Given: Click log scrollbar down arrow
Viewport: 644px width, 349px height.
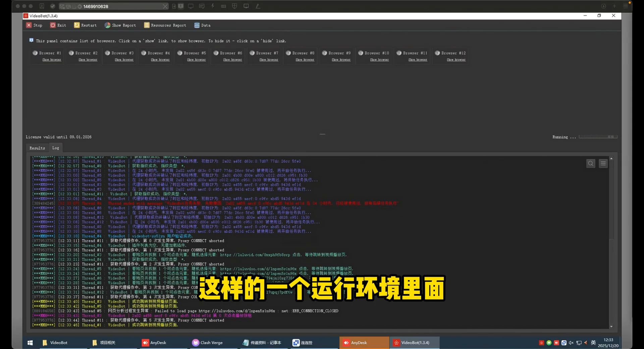Looking at the screenshot, I should tap(611, 327).
